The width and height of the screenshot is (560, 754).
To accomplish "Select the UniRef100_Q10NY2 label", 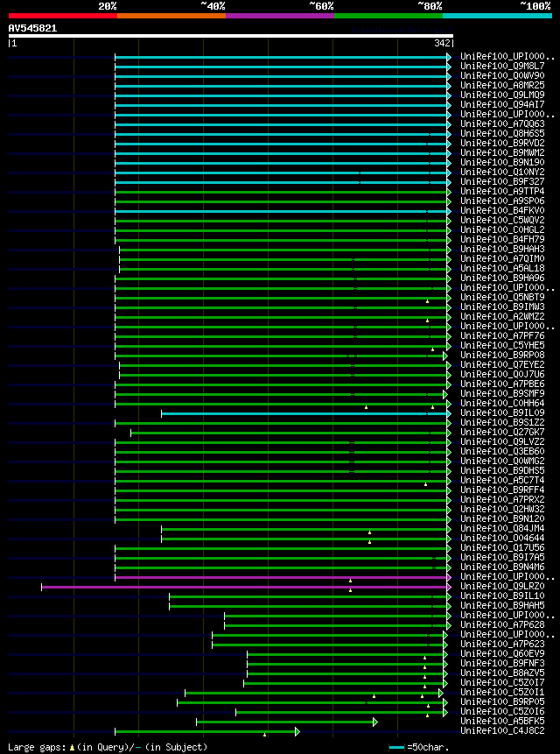I will (x=502, y=173).
